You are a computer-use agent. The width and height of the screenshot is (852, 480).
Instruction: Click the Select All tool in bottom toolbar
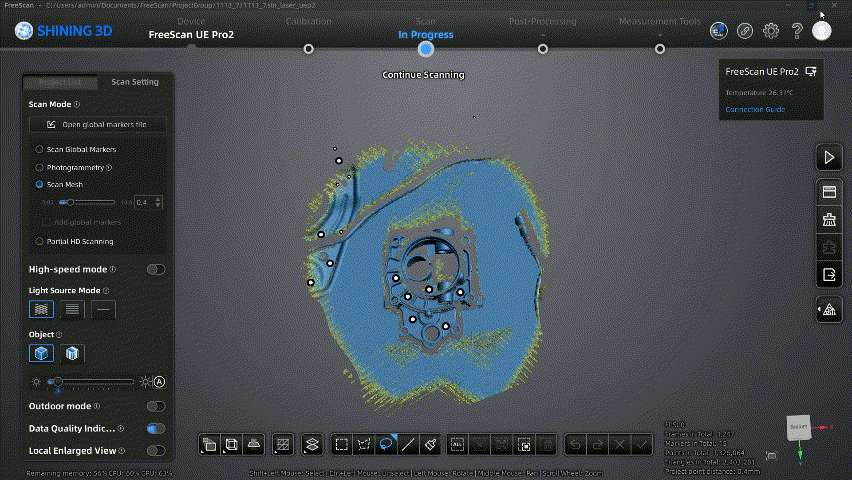tap(457, 443)
